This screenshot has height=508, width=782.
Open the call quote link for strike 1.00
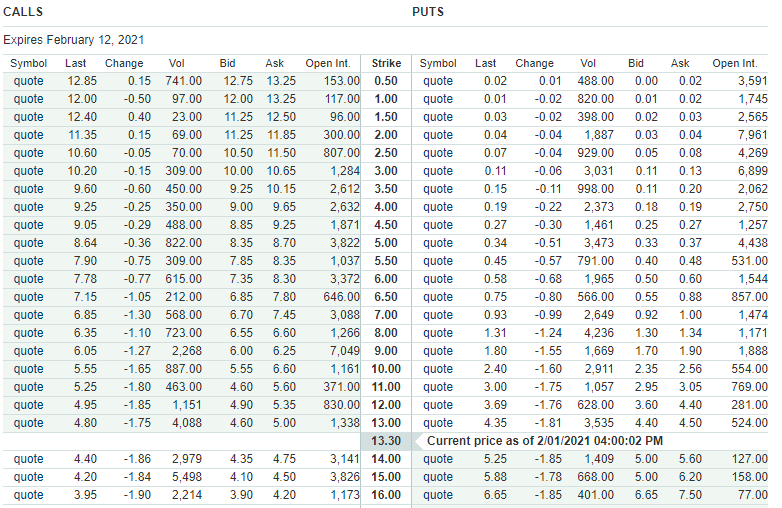(28, 99)
